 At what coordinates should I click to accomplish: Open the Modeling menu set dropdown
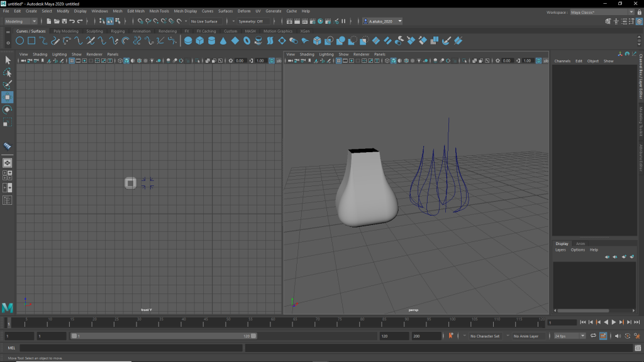pyautogui.click(x=22, y=21)
